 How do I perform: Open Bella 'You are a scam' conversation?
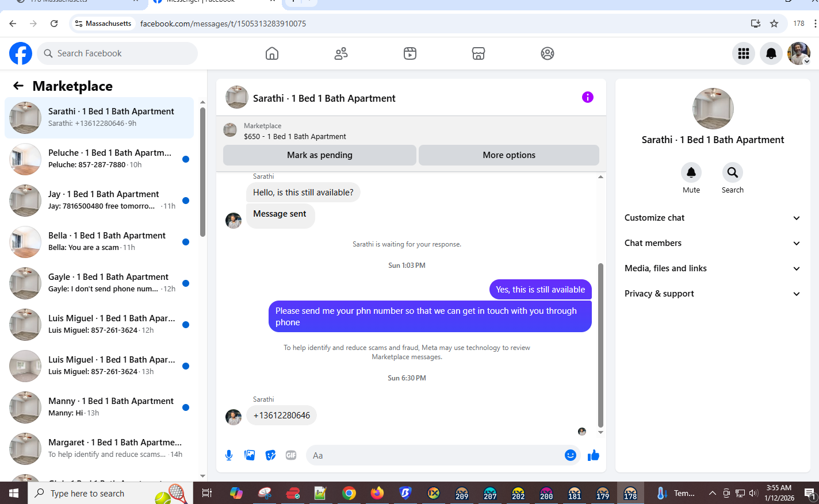click(x=99, y=242)
